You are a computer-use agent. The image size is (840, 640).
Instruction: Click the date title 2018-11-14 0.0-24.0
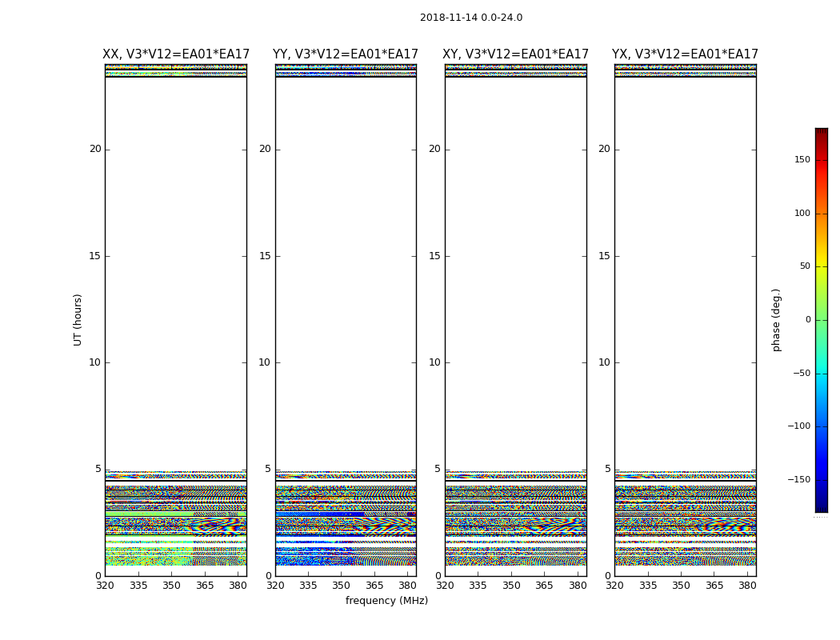click(470, 18)
